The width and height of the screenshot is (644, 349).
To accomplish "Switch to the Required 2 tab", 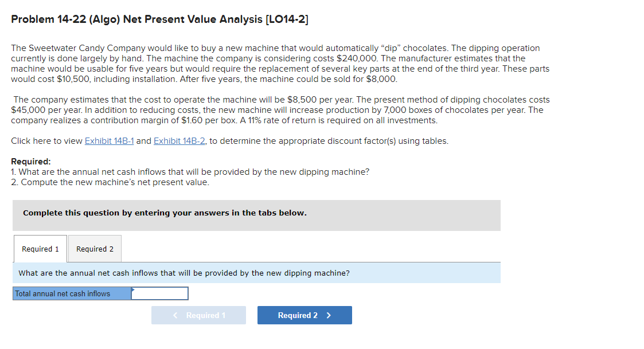I will 94,249.
